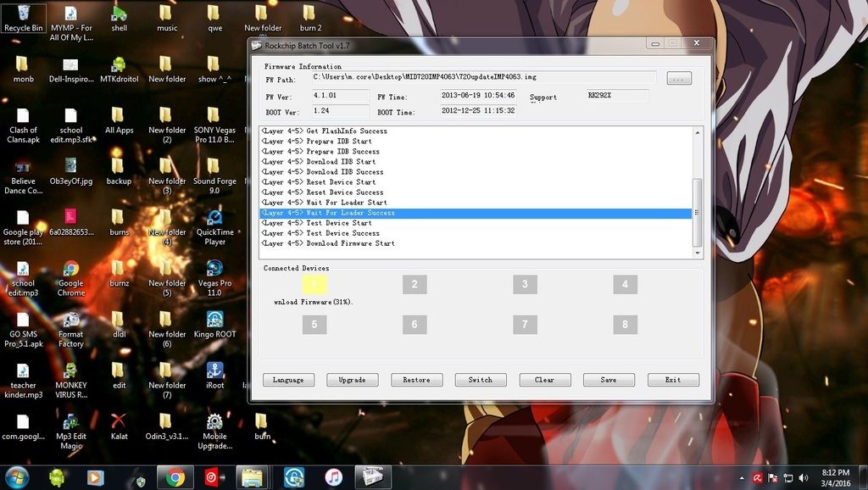Image resolution: width=868 pixels, height=490 pixels.
Task: Click the Clear button
Action: pos(545,380)
